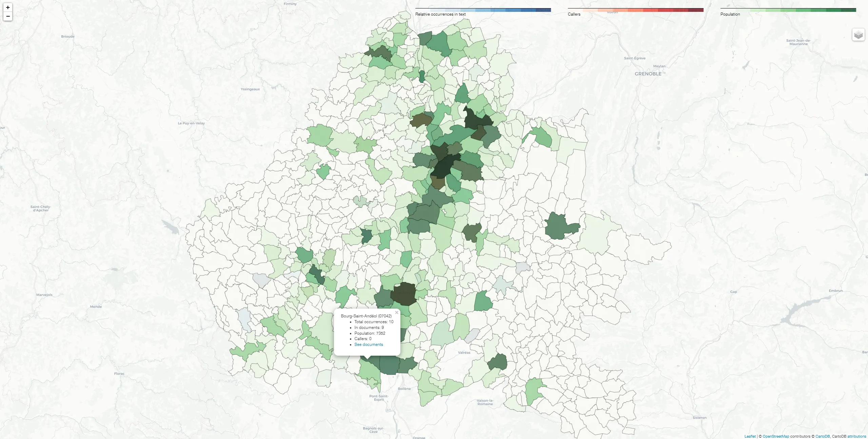Click the Relative occurrences in text label
The width and height of the screenshot is (868, 439).
click(x=440, y=14)
